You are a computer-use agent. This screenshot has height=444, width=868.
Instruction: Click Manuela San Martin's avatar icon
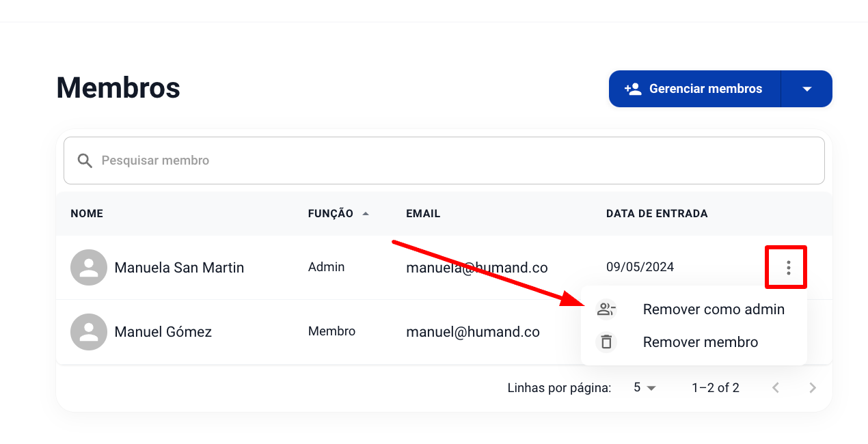tap(89, 268)
